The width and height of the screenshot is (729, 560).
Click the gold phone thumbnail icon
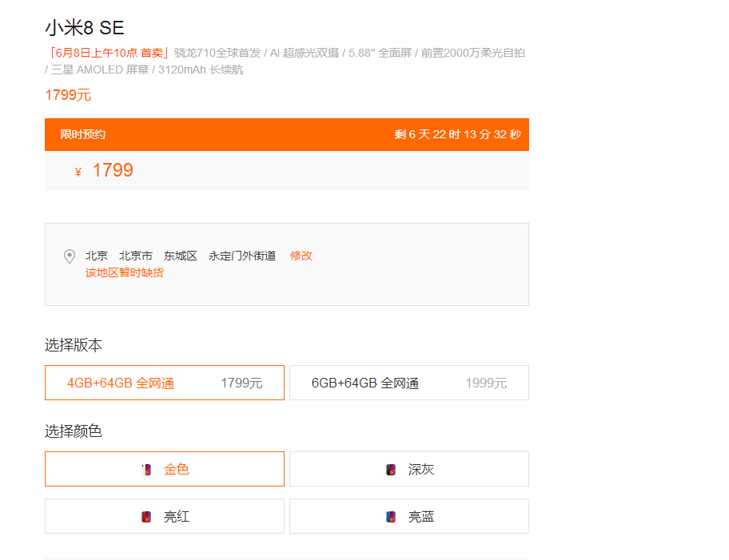(146, 470)
